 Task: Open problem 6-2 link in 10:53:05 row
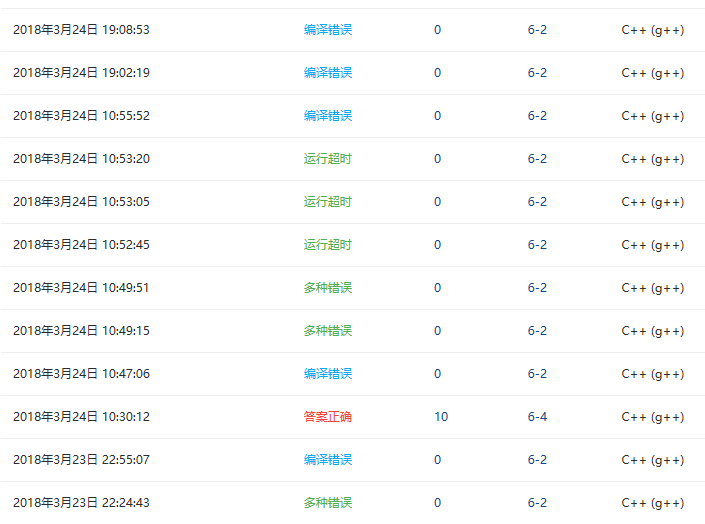[x=537, y=202]
